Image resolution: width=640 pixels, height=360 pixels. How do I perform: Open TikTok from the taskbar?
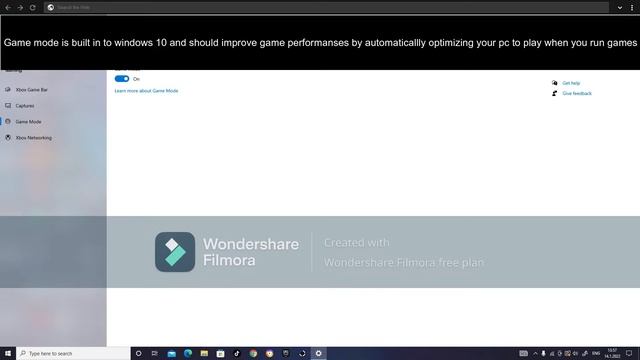coord(237,353)
